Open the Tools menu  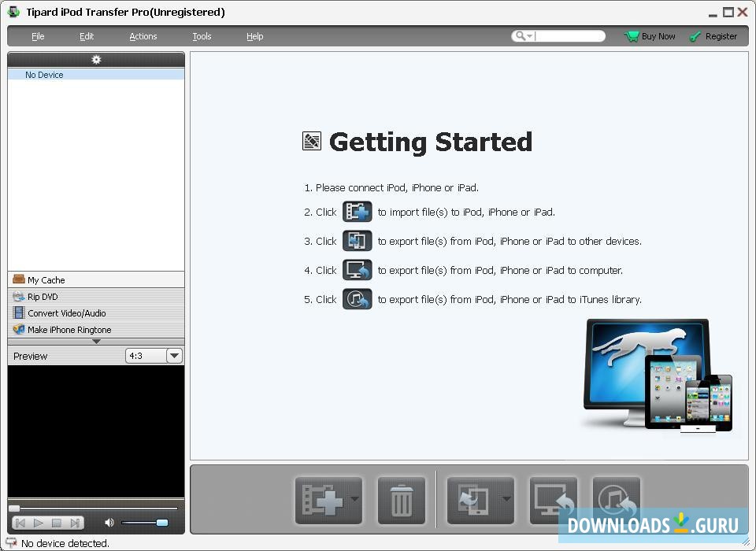(x=202, y=36)
